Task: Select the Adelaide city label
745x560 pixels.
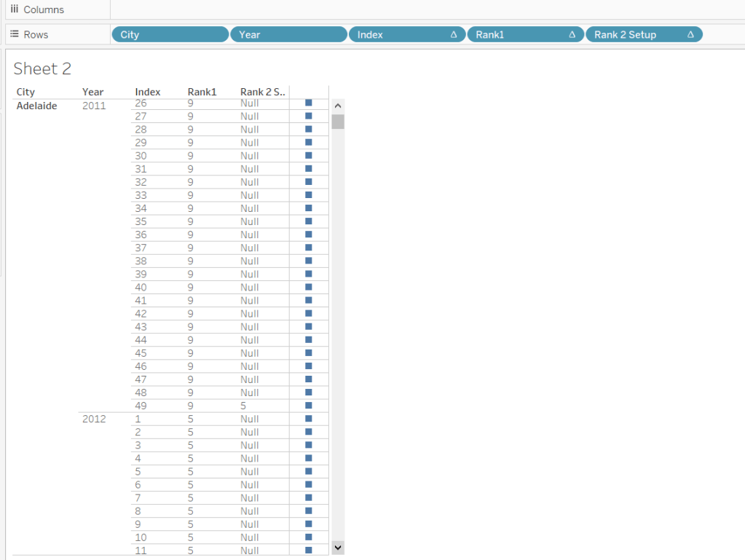Action: [x=36, y=106]
